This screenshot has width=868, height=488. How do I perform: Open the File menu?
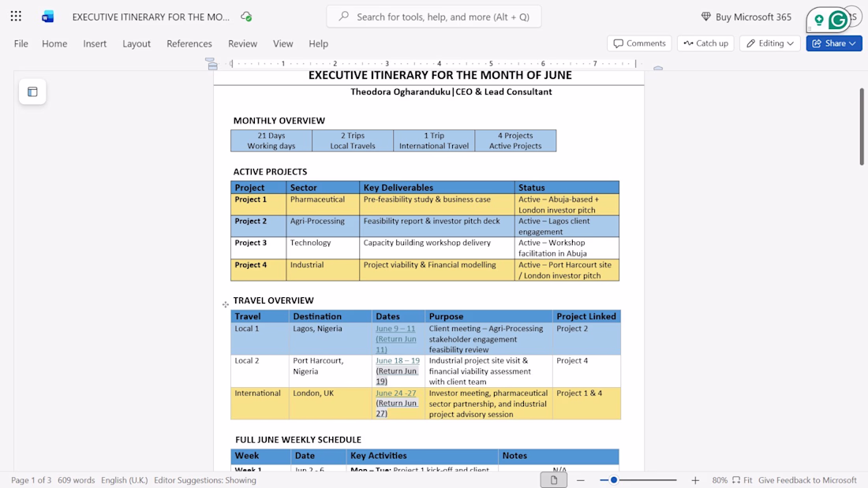click(21, 43)
